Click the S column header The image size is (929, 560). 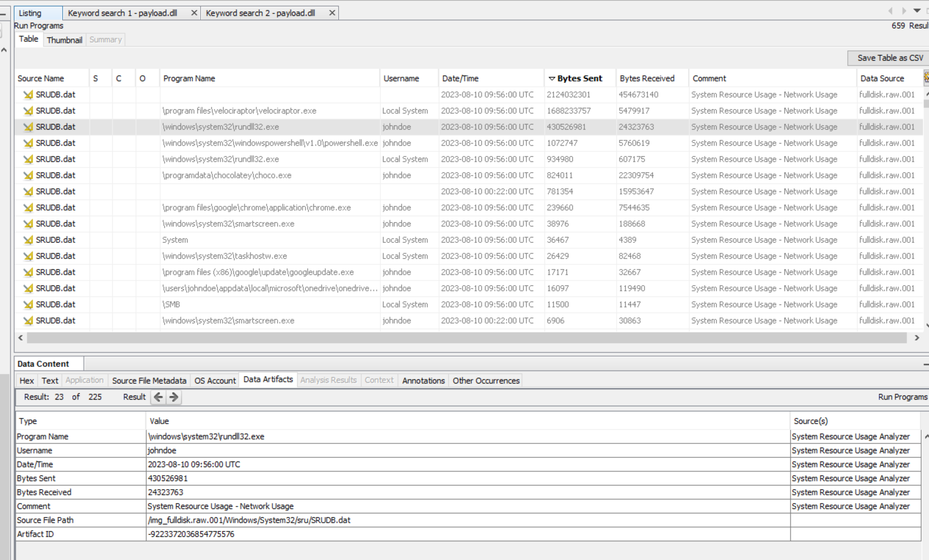click(x=100, y=78)
